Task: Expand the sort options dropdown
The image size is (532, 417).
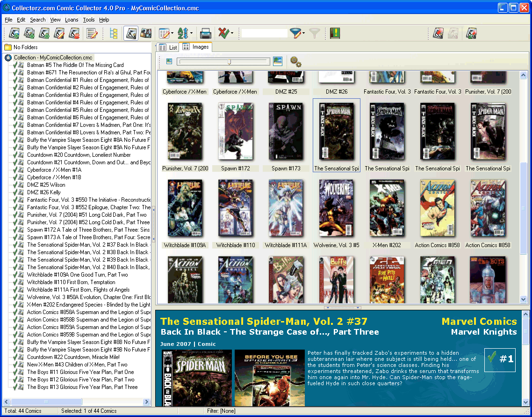Action: [191, 33]
